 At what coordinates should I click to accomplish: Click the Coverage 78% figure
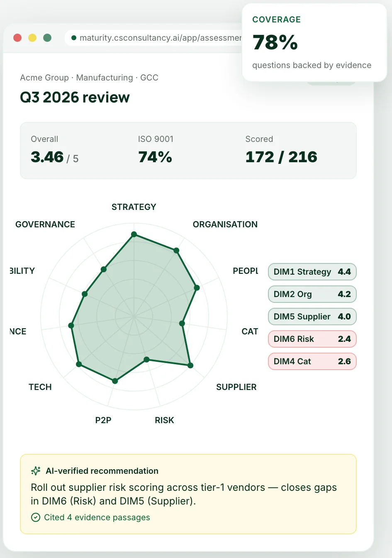coord(275,42)
